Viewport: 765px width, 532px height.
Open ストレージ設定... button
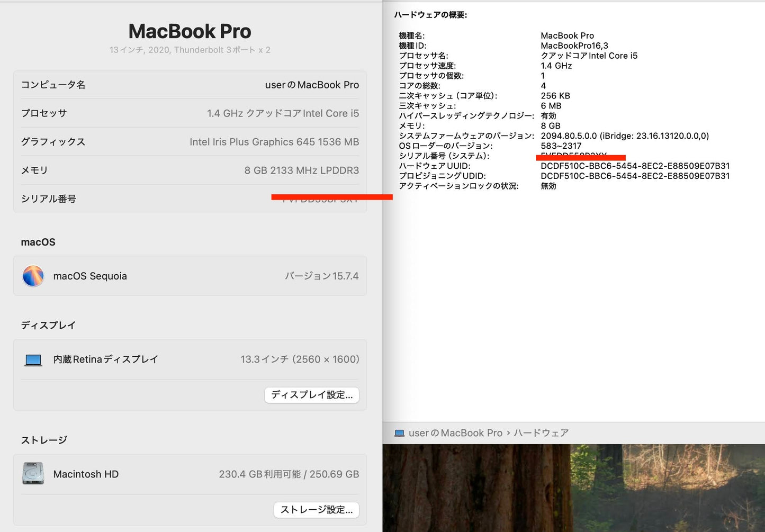click(x=317, y=510)
